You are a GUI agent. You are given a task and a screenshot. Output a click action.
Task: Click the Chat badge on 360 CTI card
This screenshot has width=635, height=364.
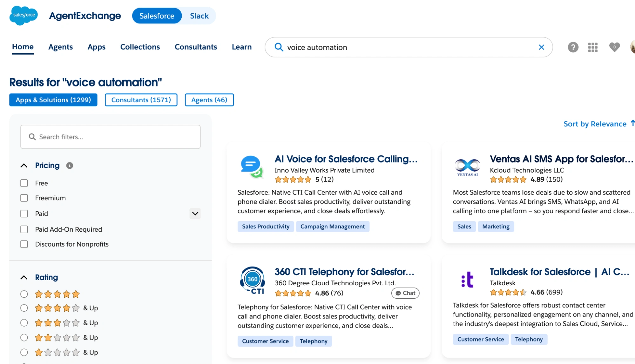(405, 293)
